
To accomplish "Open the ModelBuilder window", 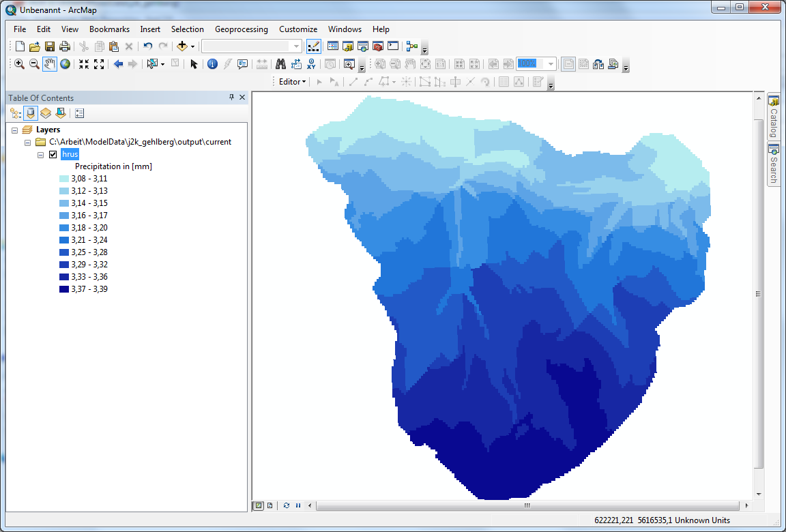I will pos(411,46).
